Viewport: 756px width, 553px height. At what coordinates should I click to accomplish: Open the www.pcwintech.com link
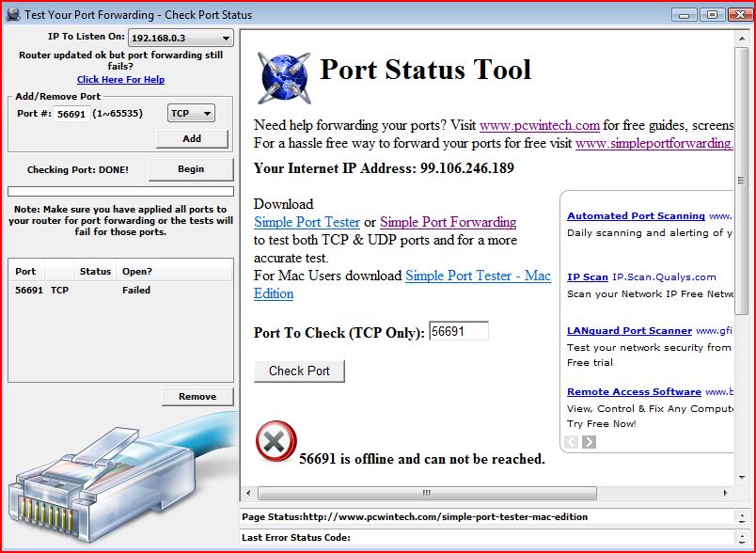point(540,125)
